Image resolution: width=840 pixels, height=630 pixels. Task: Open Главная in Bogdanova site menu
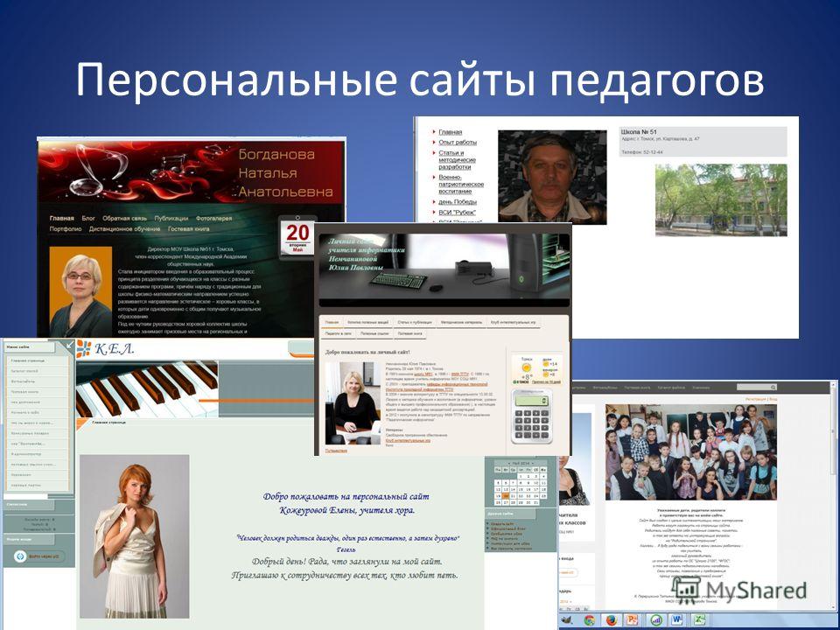tap(61, 218)
